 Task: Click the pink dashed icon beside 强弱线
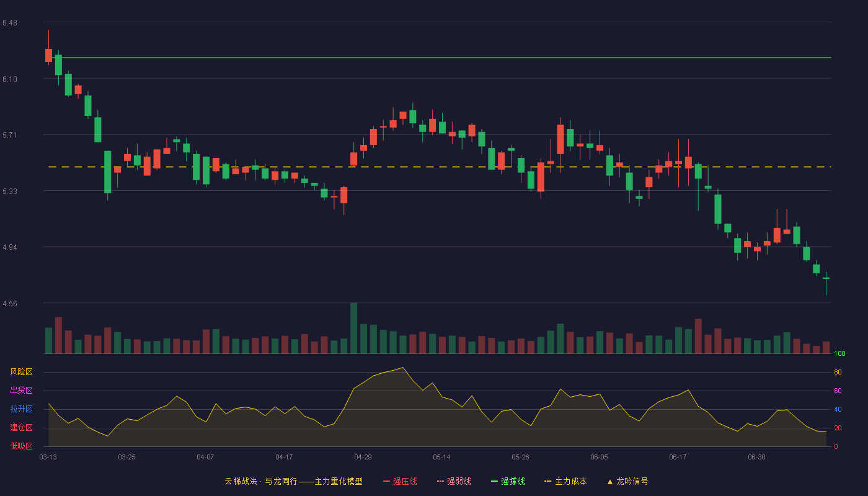440,482
